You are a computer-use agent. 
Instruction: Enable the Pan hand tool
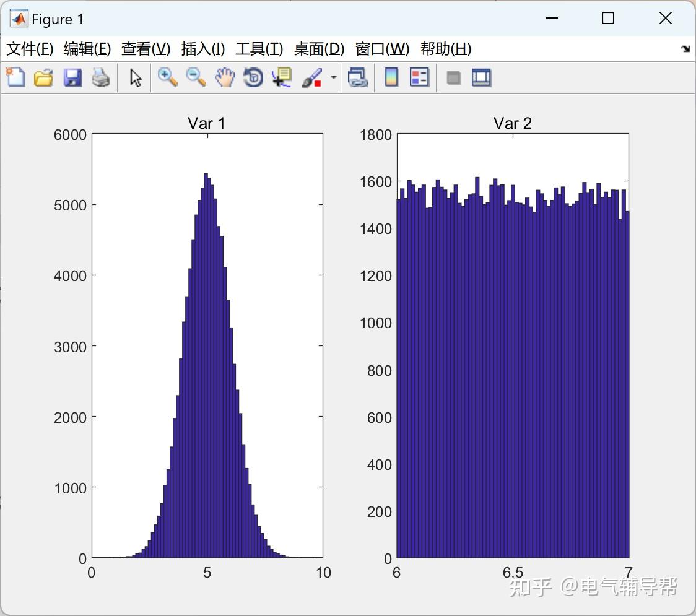point(225,77)
